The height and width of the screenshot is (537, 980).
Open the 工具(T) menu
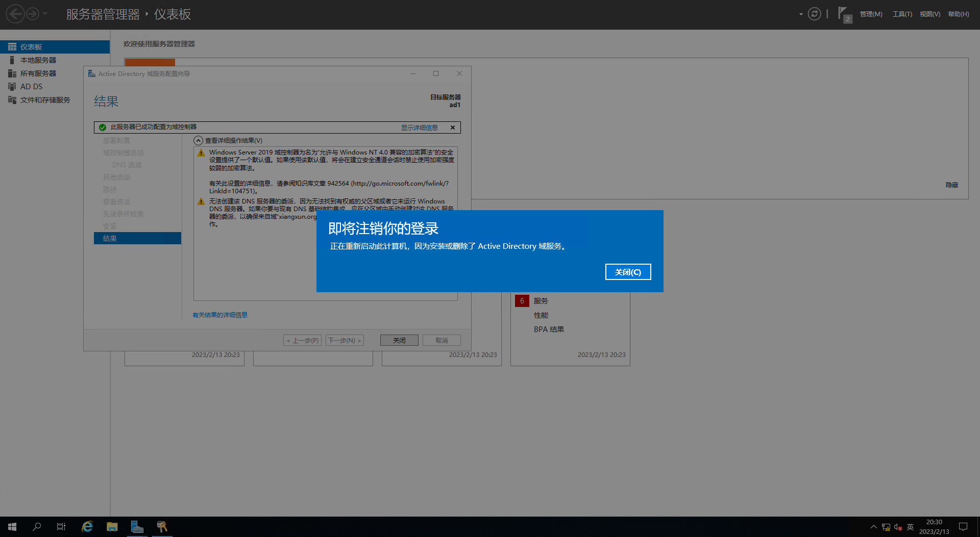(x=902, y=14)
